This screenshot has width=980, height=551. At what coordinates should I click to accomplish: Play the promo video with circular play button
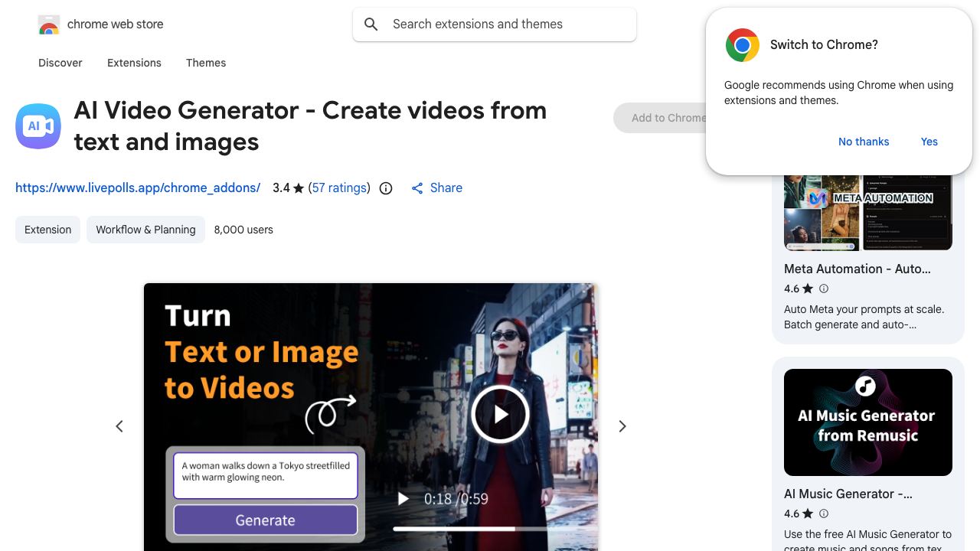500,414
